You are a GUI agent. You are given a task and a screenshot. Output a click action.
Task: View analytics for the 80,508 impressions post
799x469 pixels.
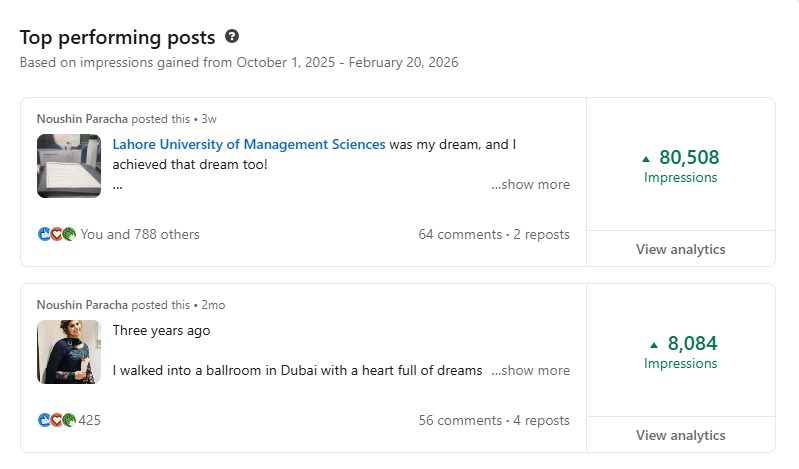pos(680,249)
